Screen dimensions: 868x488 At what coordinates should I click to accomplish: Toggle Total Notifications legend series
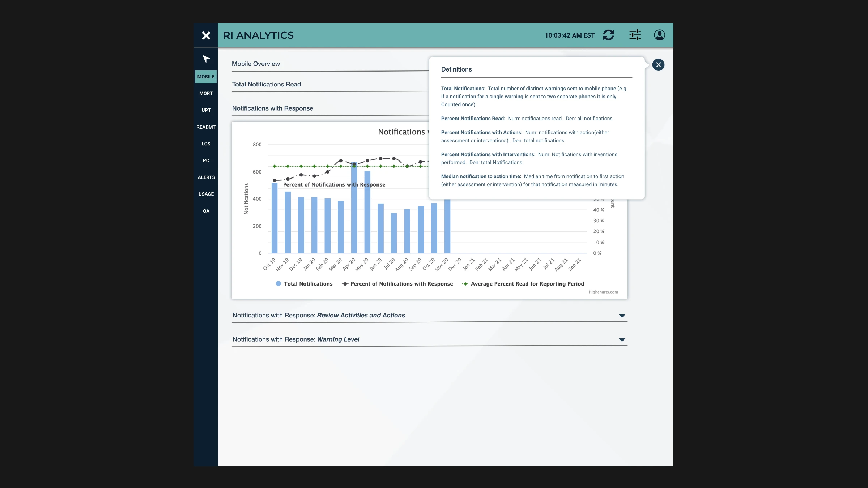(x=304, y=284)
